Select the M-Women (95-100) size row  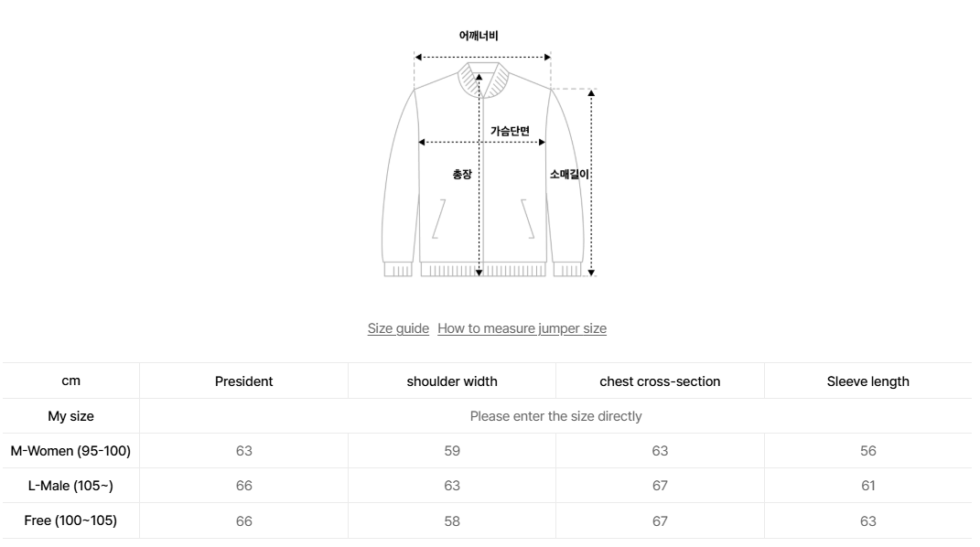[70, 451]
